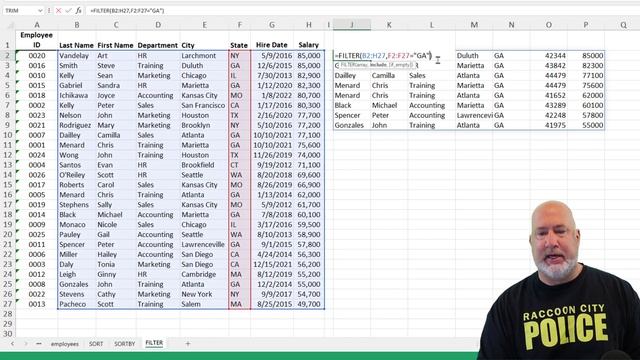Click the salary cell '49,700'
The image size is (640, 360).
coord(309,304)
